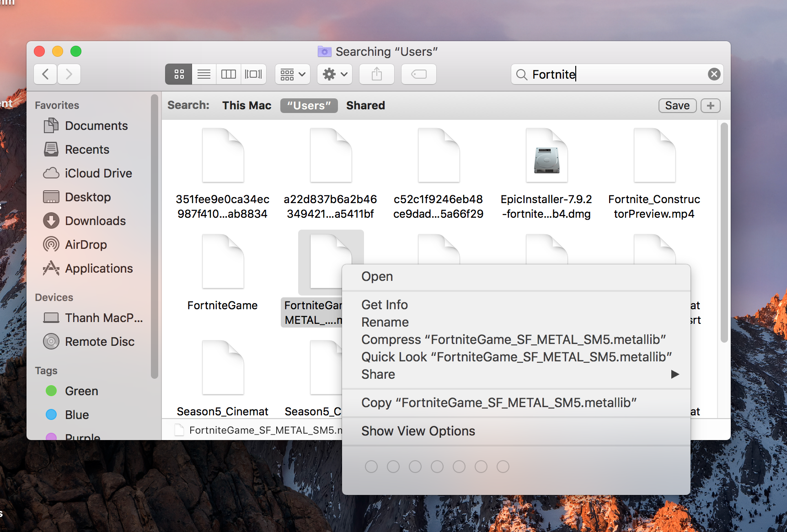Viewport: 787px width, 532px height.
Task: Click the file list vertical scrollbar
Action: pos(724,232)
